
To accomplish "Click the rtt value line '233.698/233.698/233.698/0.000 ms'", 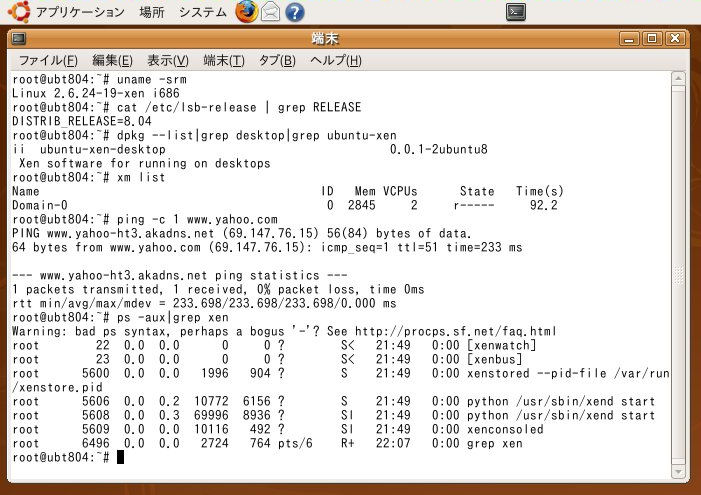I will click(x=285, y=304).
